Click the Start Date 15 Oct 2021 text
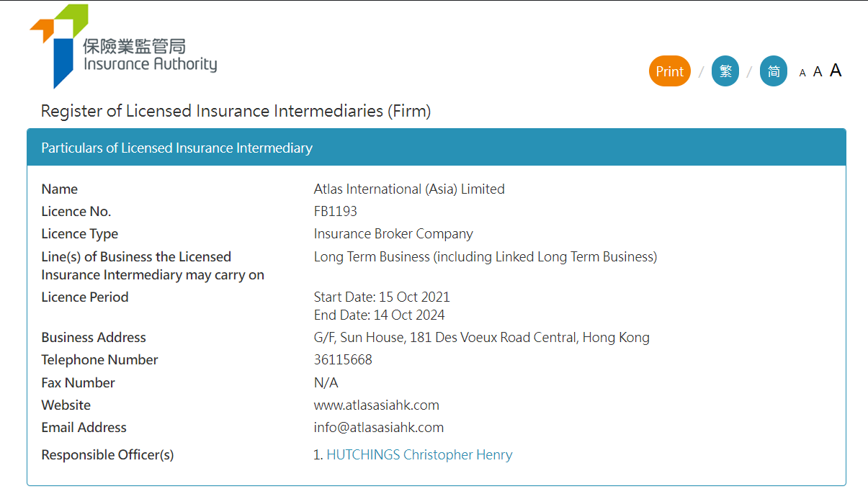The height and width of the screenshot is (494, 868). coord(382,297)
